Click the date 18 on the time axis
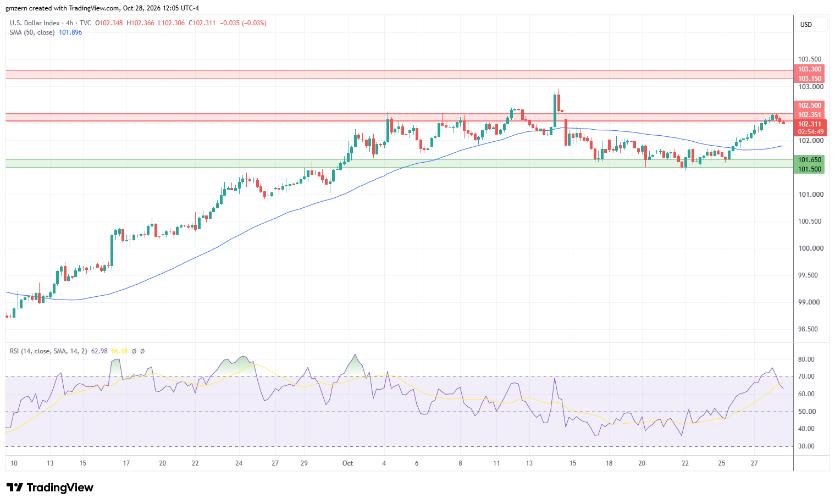This screenshot has width=835, height=504. (609, 463)
